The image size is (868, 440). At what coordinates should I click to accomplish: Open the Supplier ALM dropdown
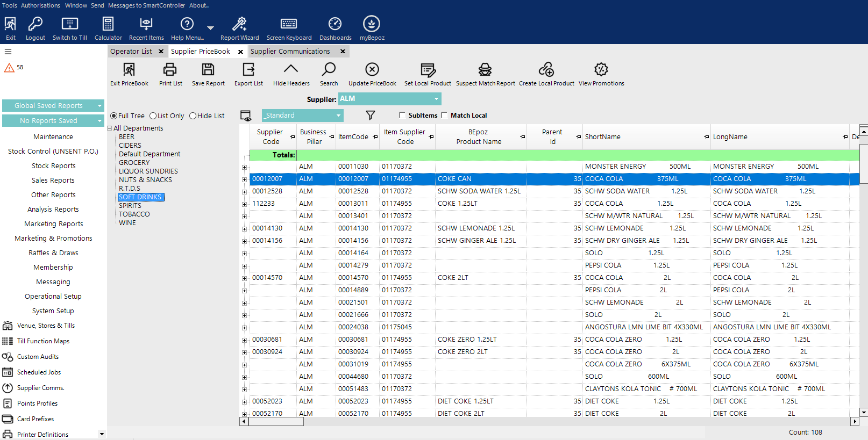point(390,99)
